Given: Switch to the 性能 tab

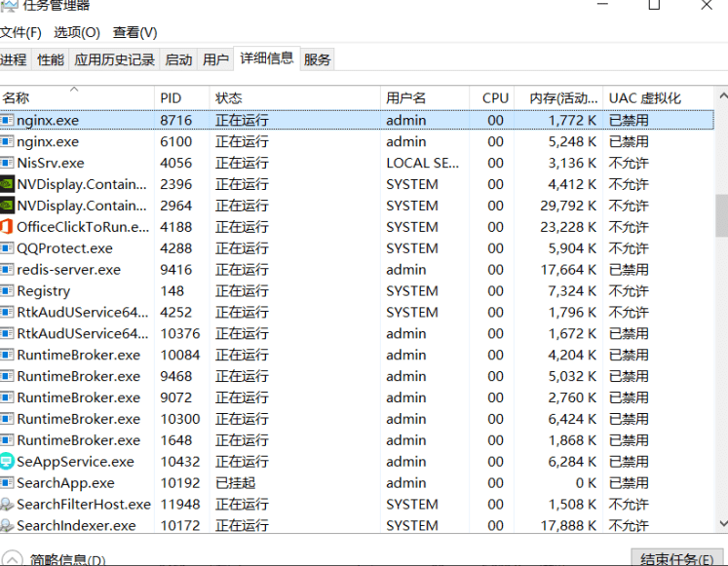Looking at the screenshot, I should (51, 59).
